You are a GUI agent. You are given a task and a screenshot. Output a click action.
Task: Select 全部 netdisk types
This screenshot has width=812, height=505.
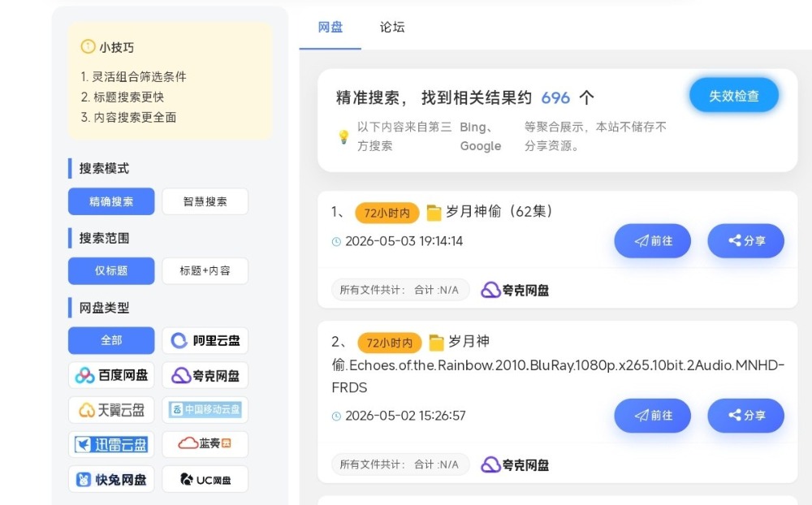click(x=111, y=340)
